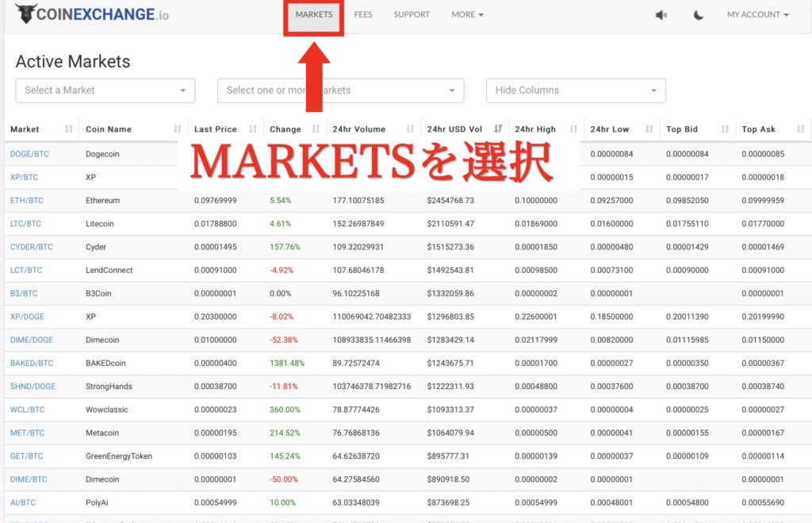Image resolution: width=812 pixels, height=523 pixels.
Task: Open the CYDER/BTC market
Action: point(32,248)
